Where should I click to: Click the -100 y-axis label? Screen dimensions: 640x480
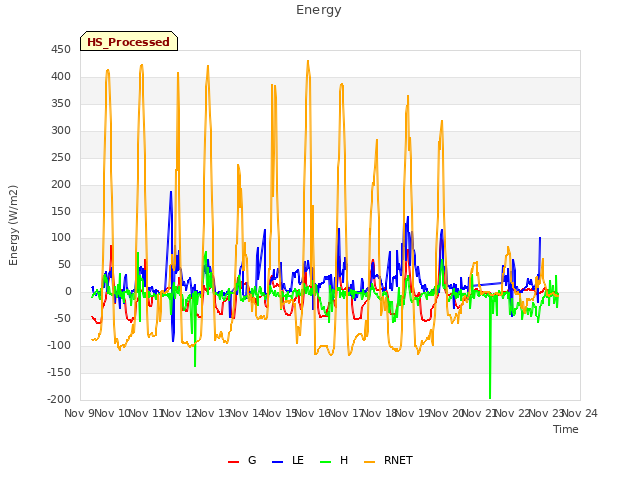pos(59,346)
